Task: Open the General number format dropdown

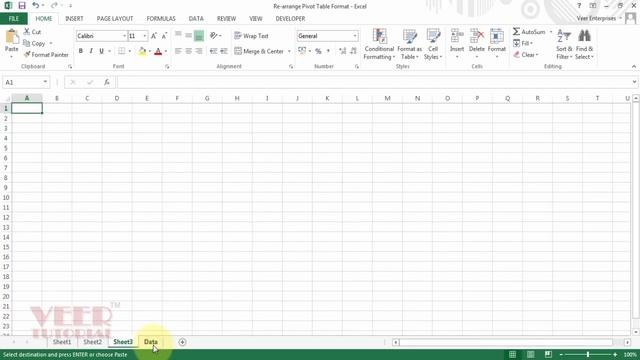Action: point(355,36)
